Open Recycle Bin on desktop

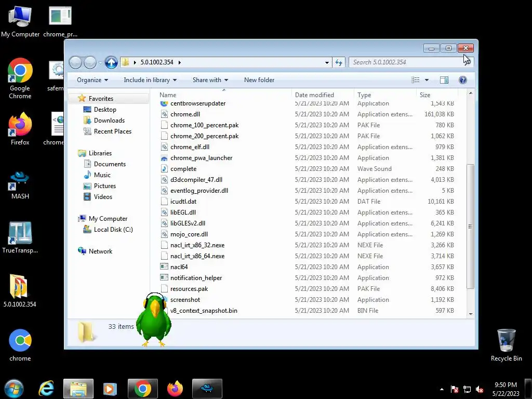coord(506,345)
